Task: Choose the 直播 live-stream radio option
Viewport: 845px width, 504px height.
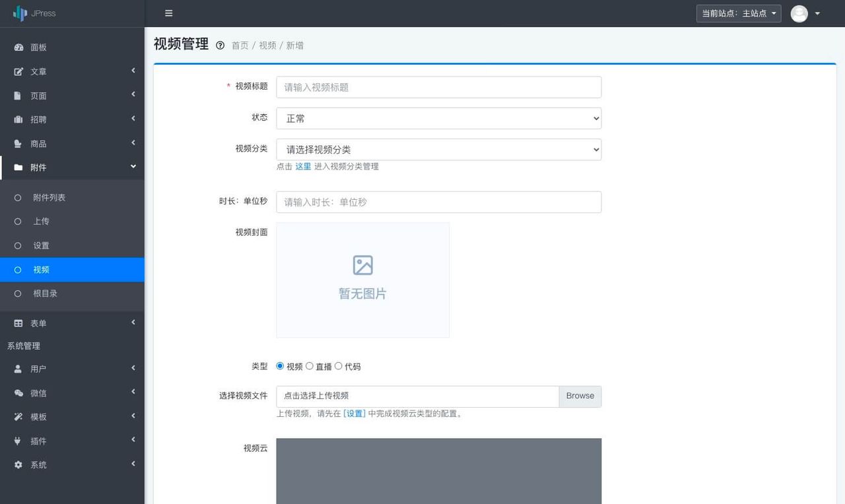Action: point(310,365)
